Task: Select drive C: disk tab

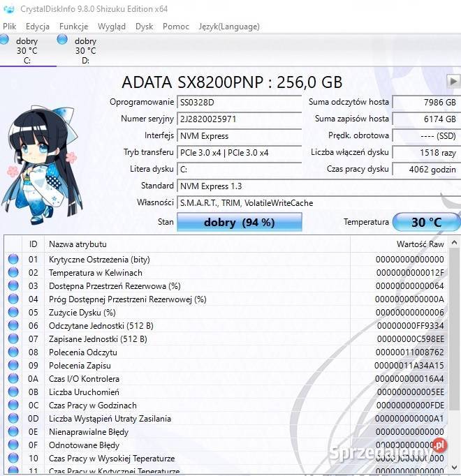Action: coord(27,50)
